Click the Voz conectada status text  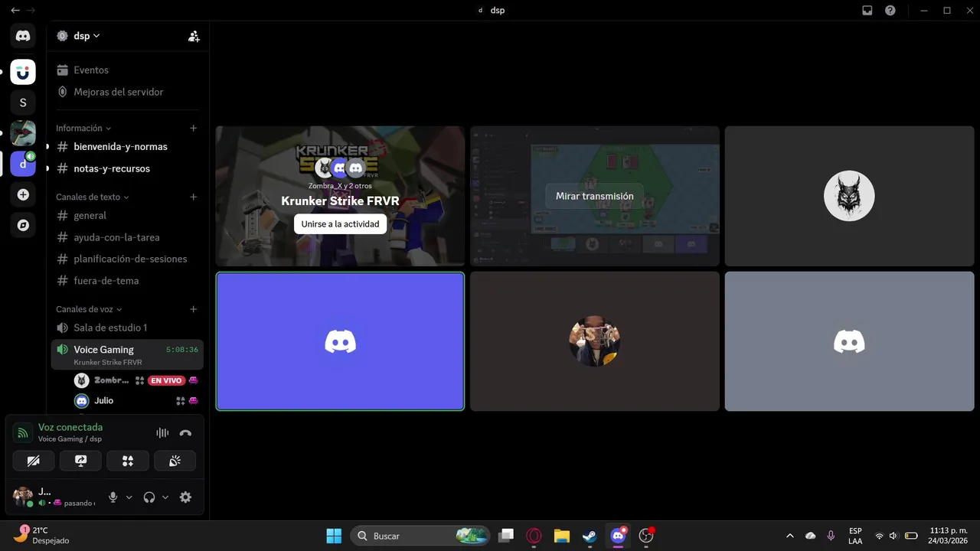tap(70, 427)
